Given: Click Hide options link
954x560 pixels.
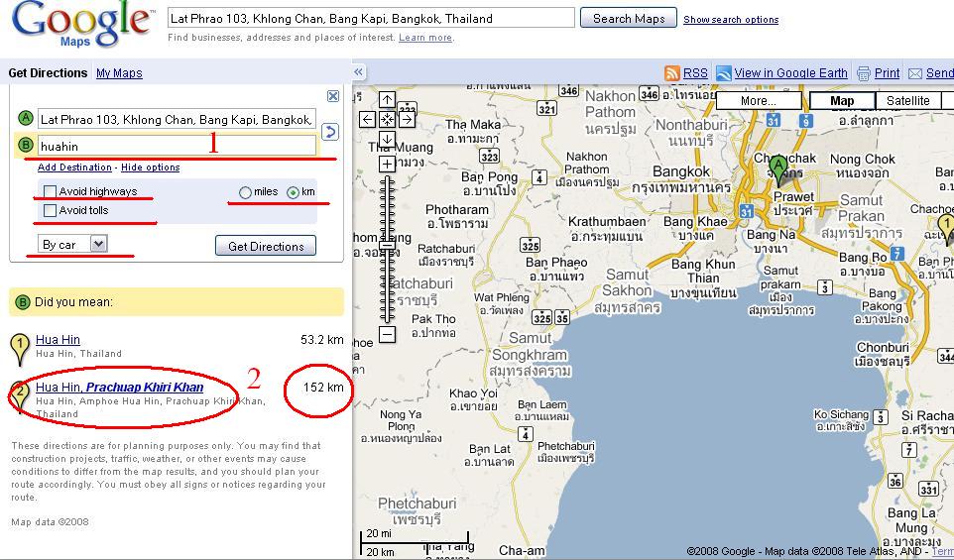Looking at the screenshot, I should point(151,168).
